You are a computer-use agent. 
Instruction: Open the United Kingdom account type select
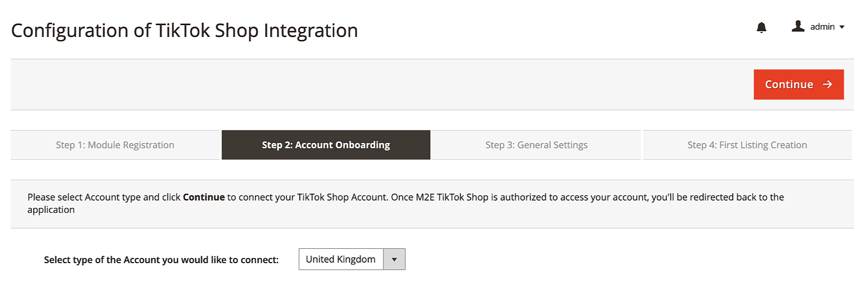pyautogui.click(x=341, y=259)
